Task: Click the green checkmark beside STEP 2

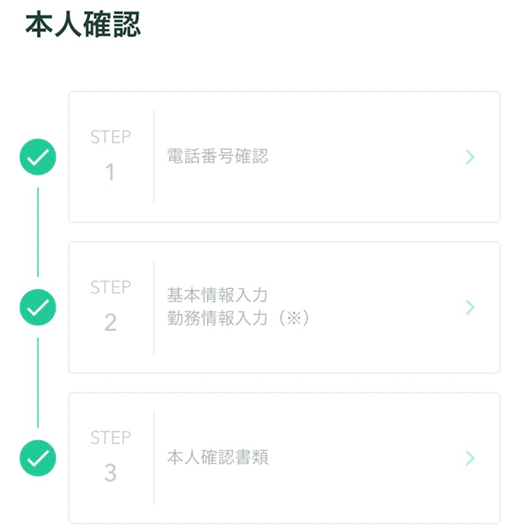Action: (x=38, y=307)
